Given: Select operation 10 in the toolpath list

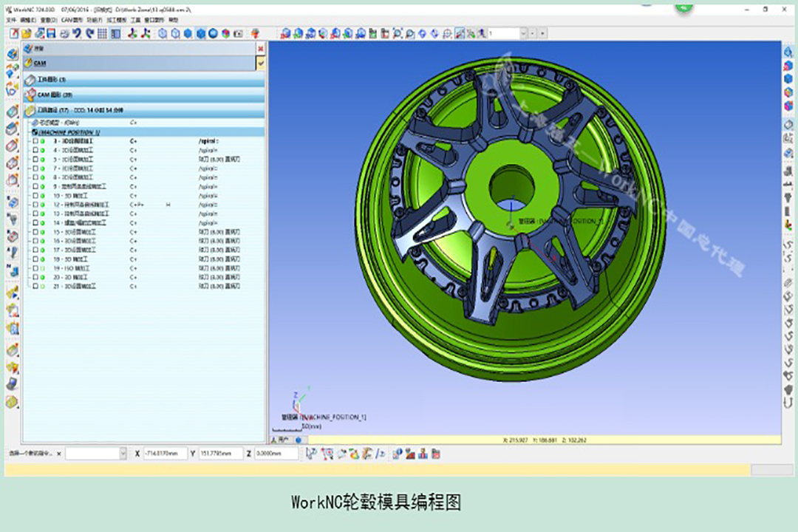Looking at the screenshot, I should point(145,196).
